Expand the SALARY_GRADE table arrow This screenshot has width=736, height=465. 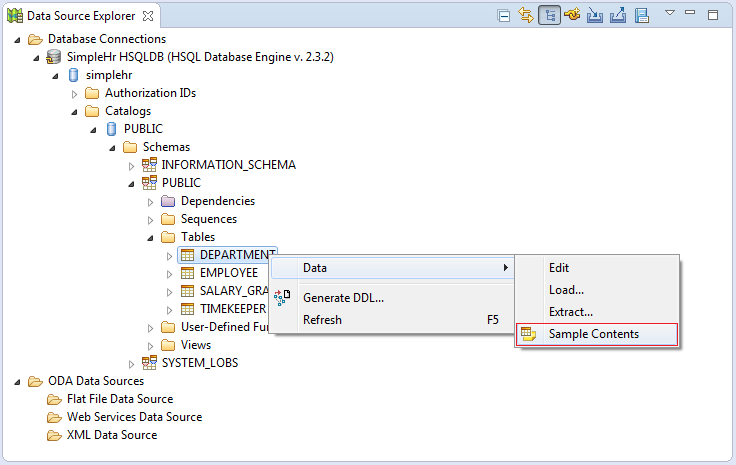pos(169,292)
